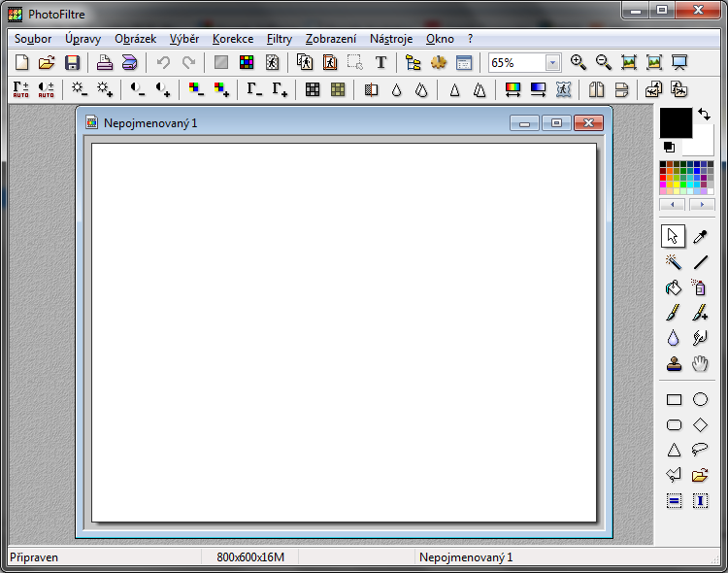Screen dimensions: 728x573
Task: Select the Line tool
Action: point(700,262)
